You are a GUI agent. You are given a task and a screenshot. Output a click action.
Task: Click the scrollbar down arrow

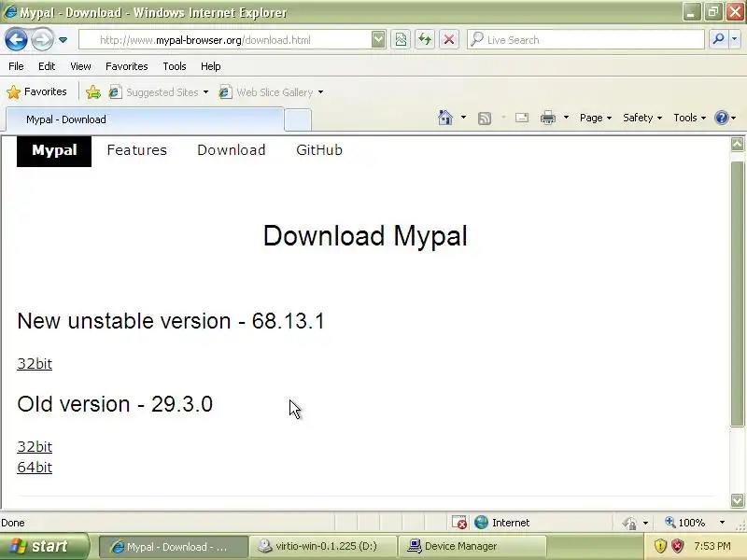pyautogui.click(x=738, y=500)
